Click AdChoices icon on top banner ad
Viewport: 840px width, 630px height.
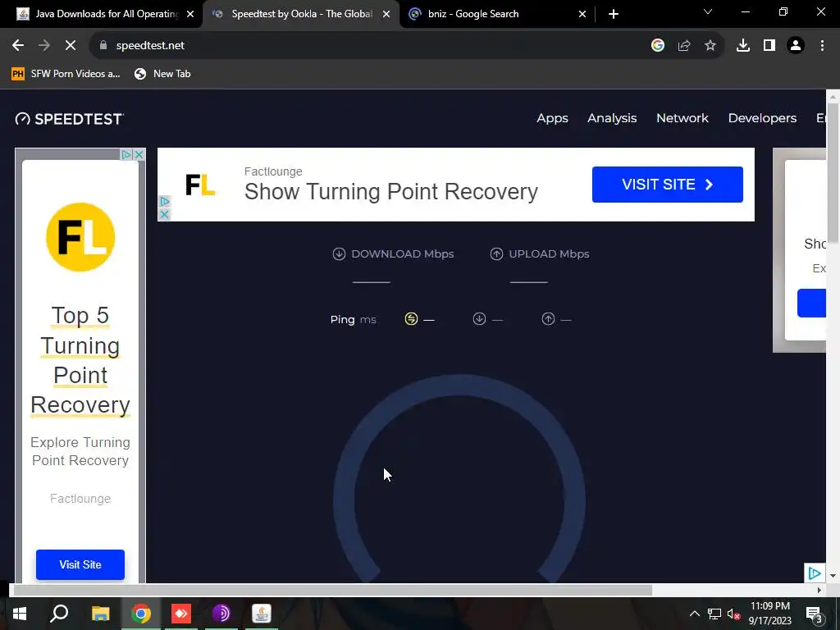point(164,202)
